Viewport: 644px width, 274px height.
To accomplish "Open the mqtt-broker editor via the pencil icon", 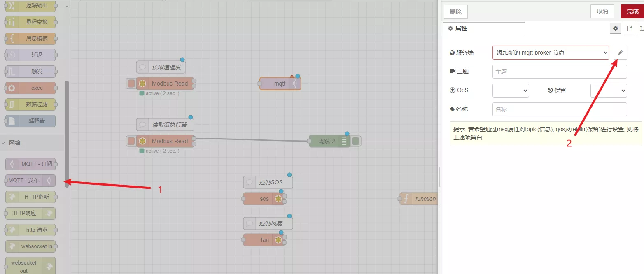I will (620, 52).
